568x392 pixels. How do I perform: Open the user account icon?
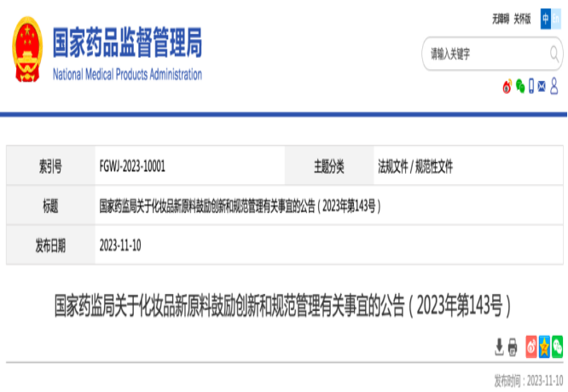(554, 86)
